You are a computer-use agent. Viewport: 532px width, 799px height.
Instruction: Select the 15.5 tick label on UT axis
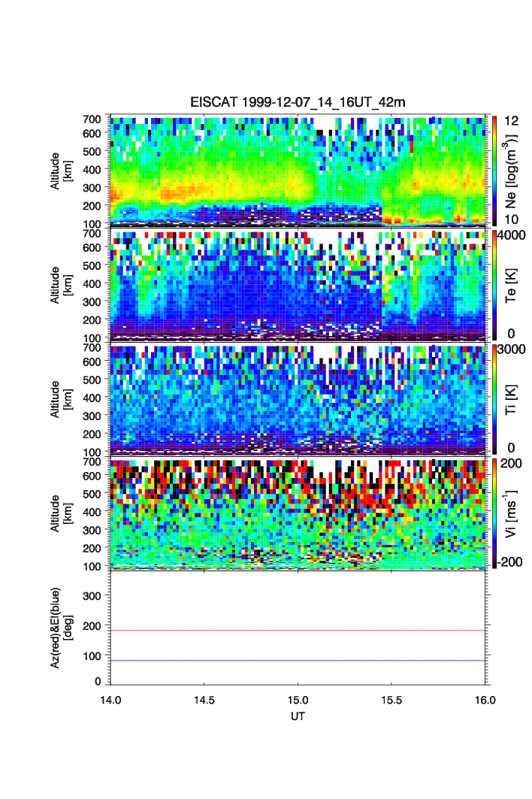coord(392,699)
